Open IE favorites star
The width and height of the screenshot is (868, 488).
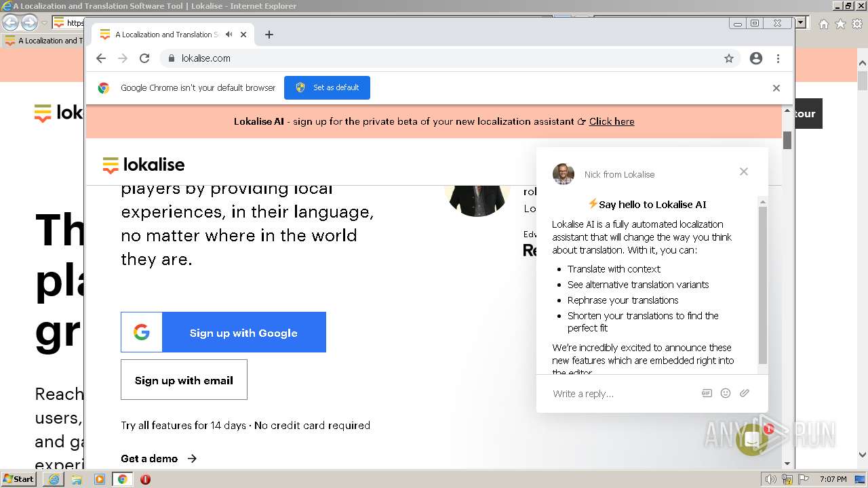pos(840,24)
